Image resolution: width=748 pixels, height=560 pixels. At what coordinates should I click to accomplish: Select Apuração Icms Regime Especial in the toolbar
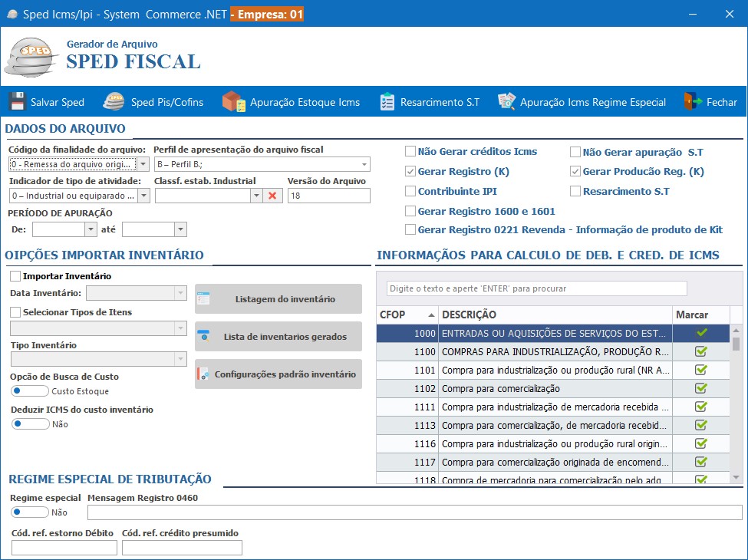click(x=506, y=100)
